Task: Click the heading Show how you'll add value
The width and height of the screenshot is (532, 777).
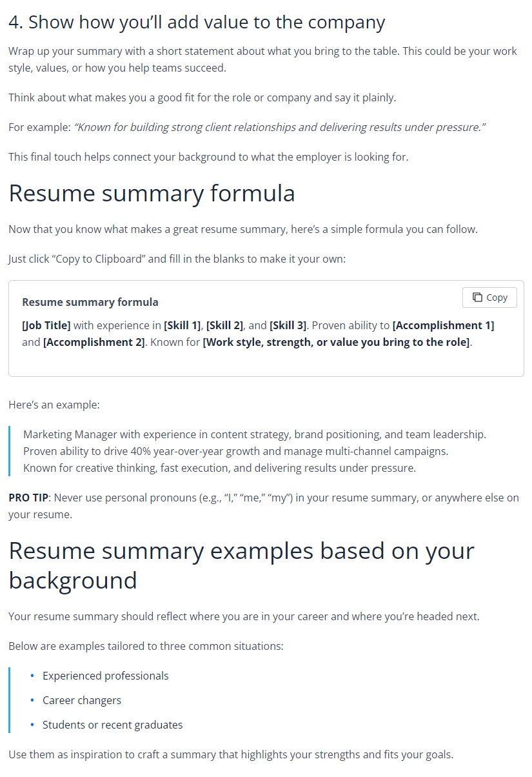Action: coord(197,21)
